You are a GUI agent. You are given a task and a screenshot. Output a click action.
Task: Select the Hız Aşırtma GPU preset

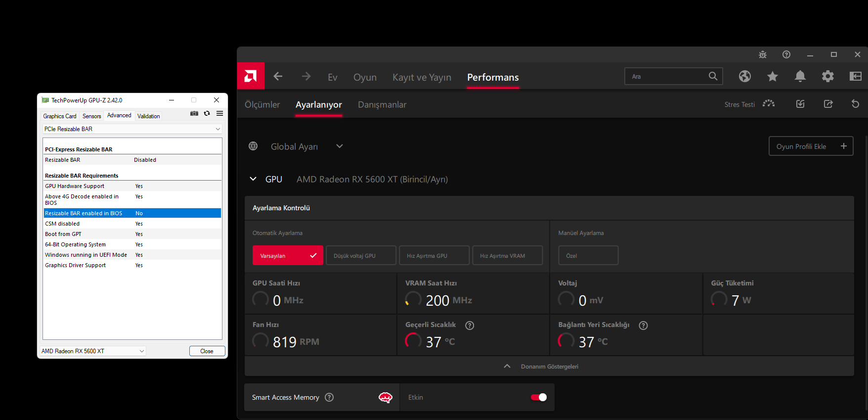(434, 255)
